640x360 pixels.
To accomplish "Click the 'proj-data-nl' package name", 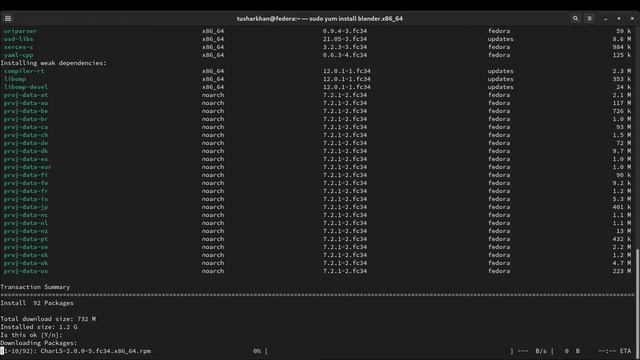I will point(26,223).
